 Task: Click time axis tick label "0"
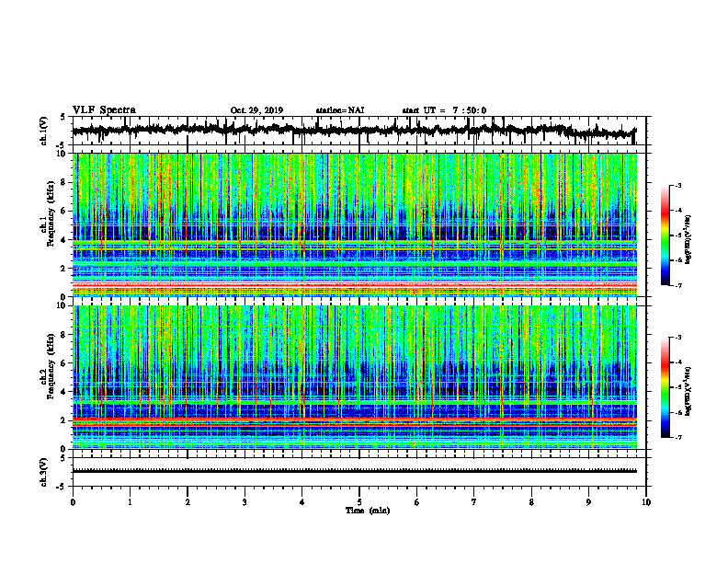(73, 502)
